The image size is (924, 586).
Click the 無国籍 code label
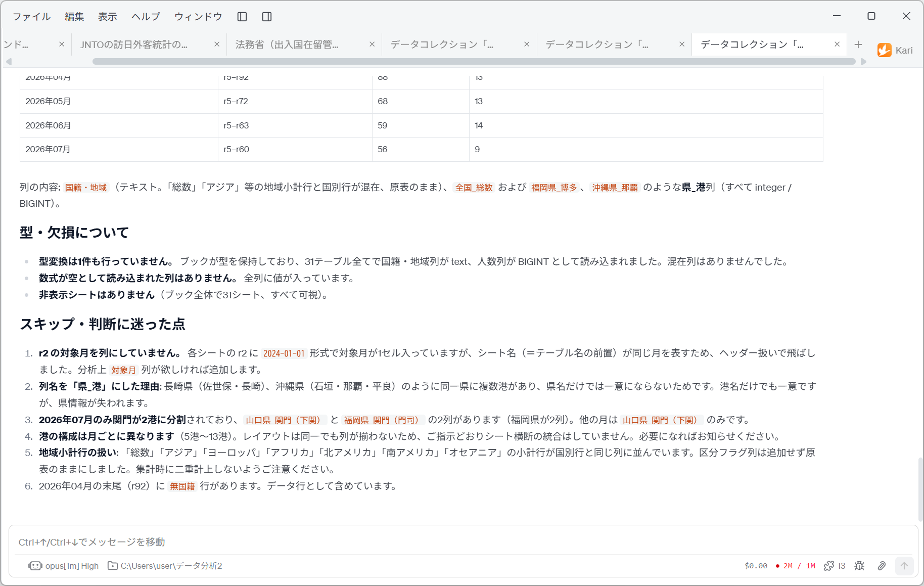pyautogui.click(x=182, y=486)
